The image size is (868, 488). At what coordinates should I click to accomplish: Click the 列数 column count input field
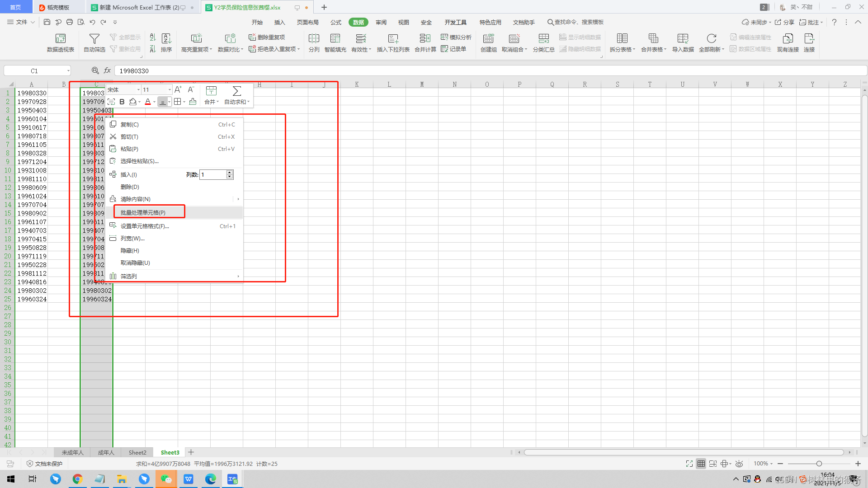pyautogui.click(x=213, y=174)
